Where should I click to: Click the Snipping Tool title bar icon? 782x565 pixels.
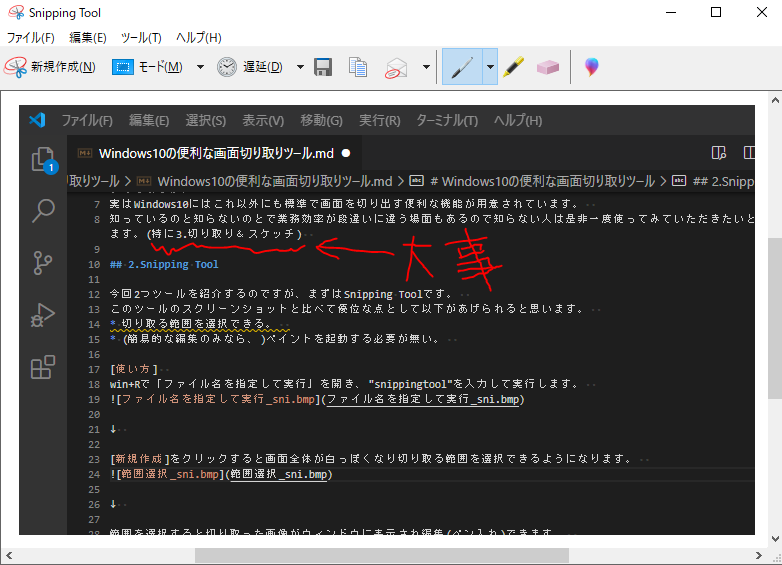(x=16, y=12)
